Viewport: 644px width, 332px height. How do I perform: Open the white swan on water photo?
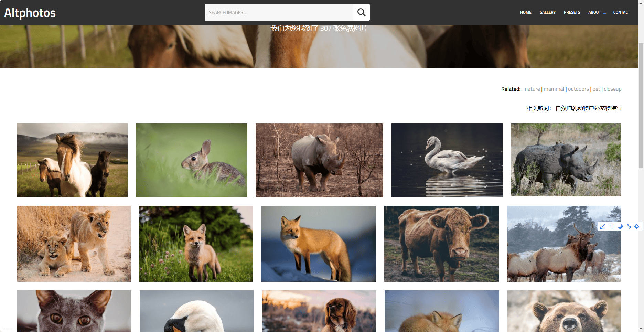[447, 160]
